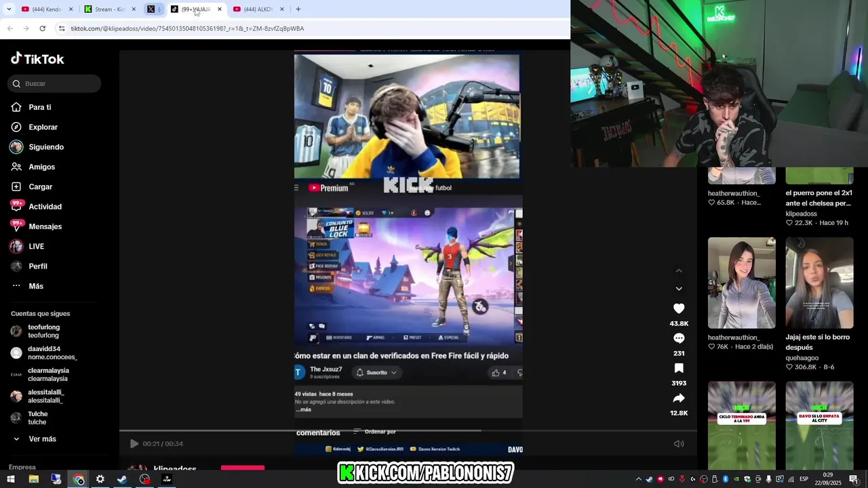The width and height of the screenshot is (868, 488).
Task: Open the heatherwauthion_ woman-in-gray video thumbnail
Action: tap(742, 283)
